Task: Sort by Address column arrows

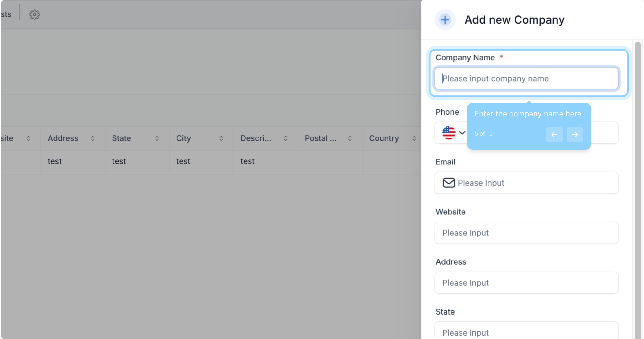Action: [92, 138]
